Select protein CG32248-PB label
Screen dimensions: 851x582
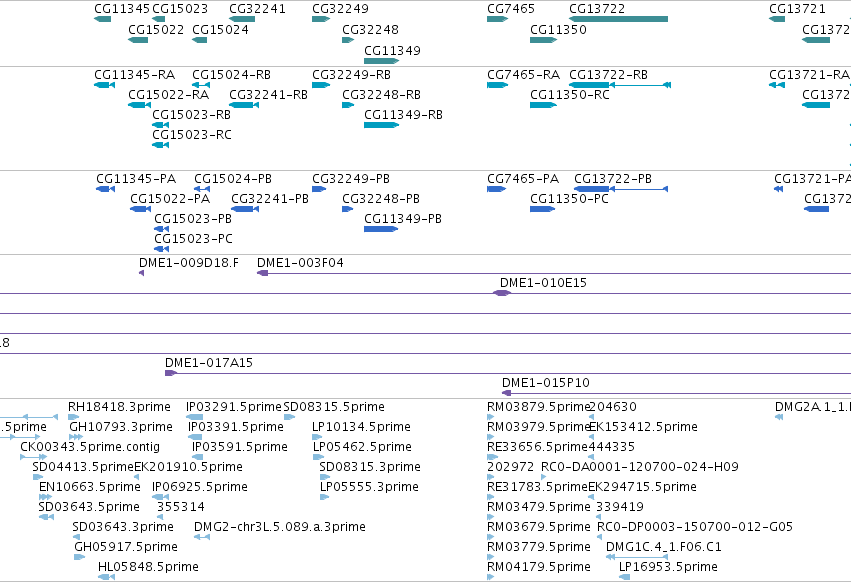[380, 199]
